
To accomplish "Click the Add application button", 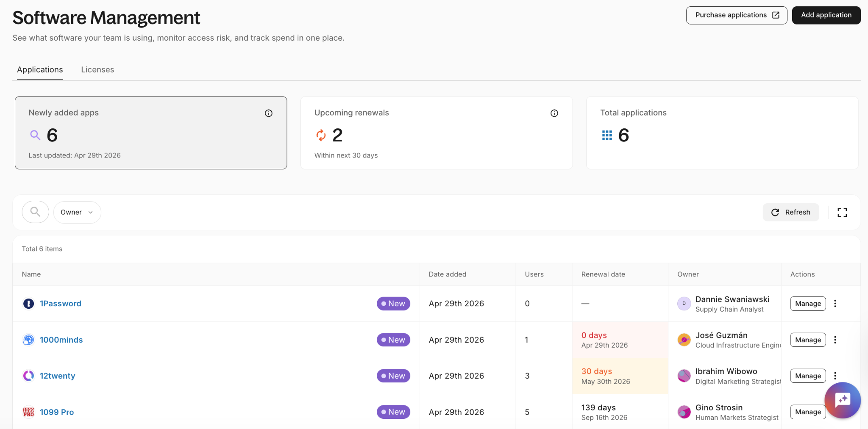I will 826,15.
